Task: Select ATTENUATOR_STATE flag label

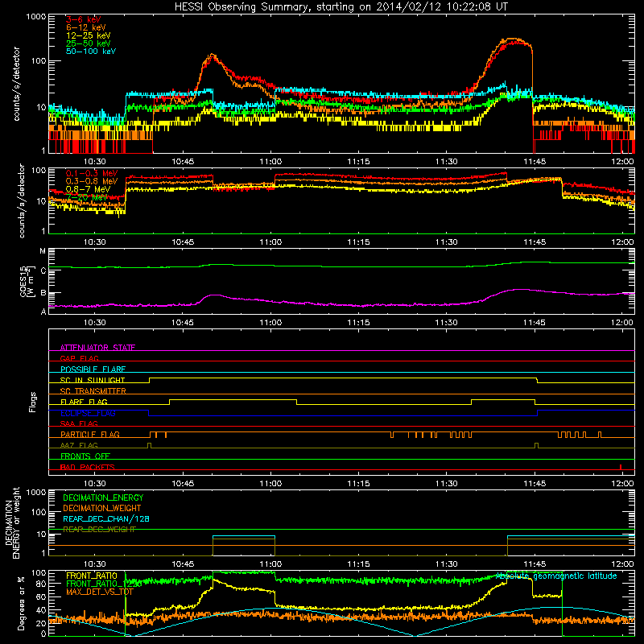Action: coord(97,348)
